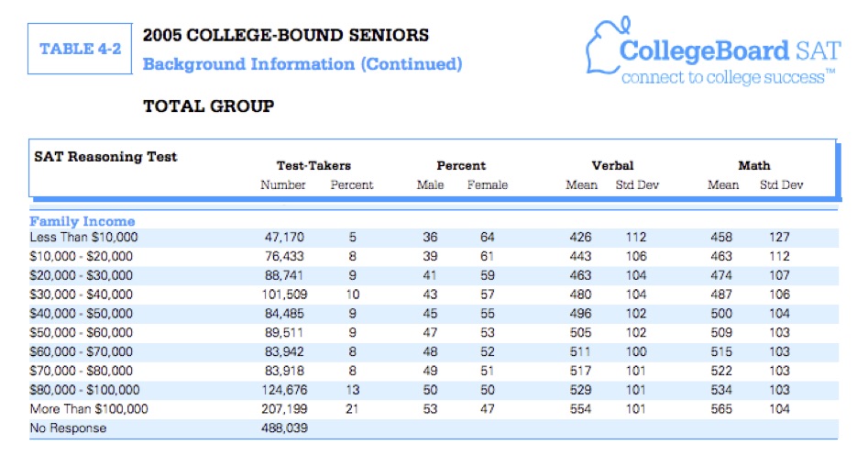The image size is (868, 467).
Task: Click the "Background Information (Continued)" subtitle
Action: (x=302, y=64)
